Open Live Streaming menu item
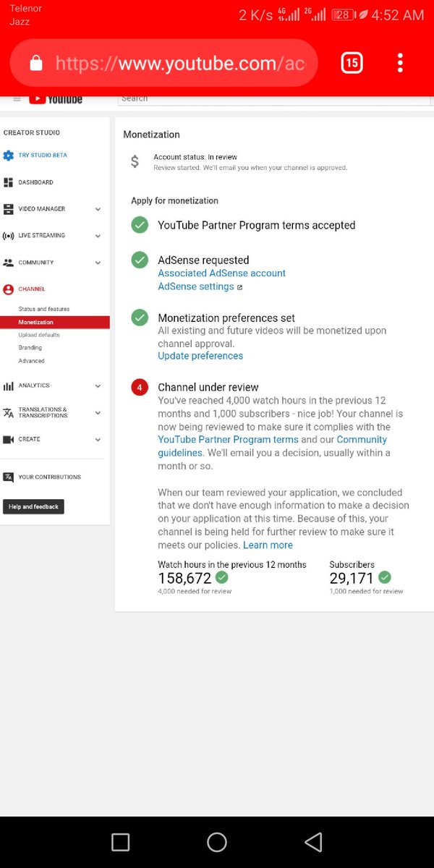 click(42, 236)
